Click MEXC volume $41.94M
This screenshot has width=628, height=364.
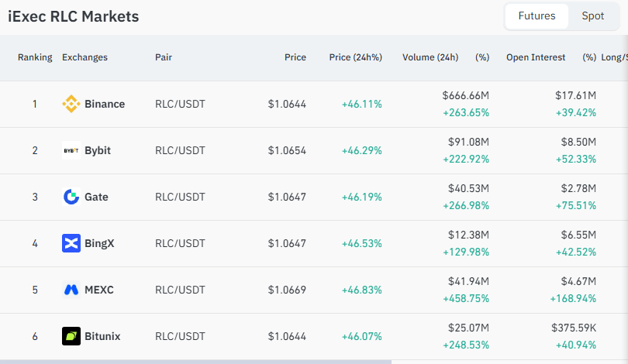click(x=468, y=281)
